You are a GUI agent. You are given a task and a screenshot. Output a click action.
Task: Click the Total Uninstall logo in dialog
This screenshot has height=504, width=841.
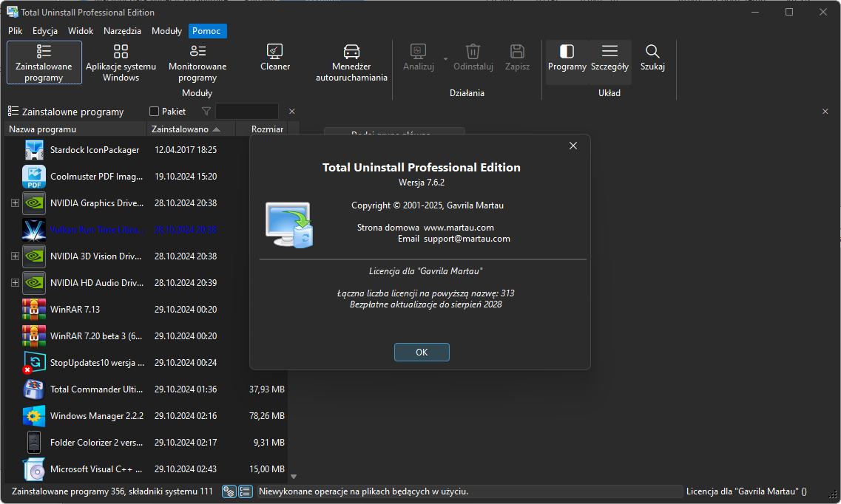[x=289, y=225]
